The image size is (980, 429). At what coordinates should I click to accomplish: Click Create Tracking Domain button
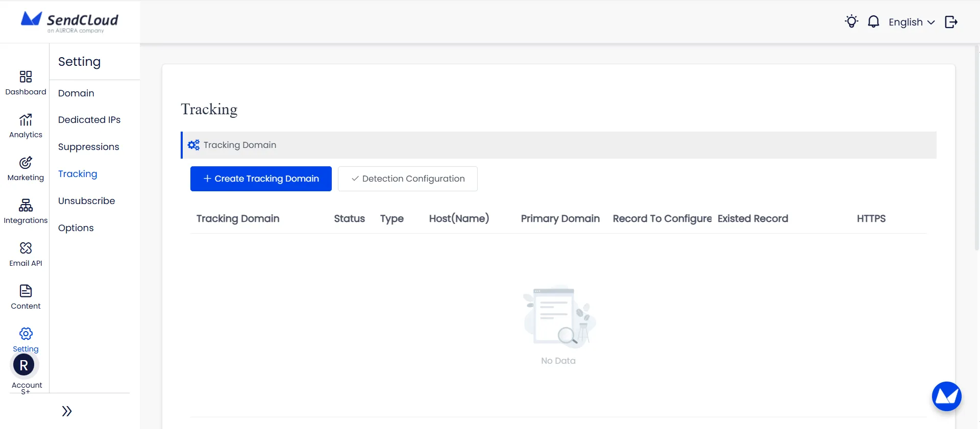coord(261,179)
